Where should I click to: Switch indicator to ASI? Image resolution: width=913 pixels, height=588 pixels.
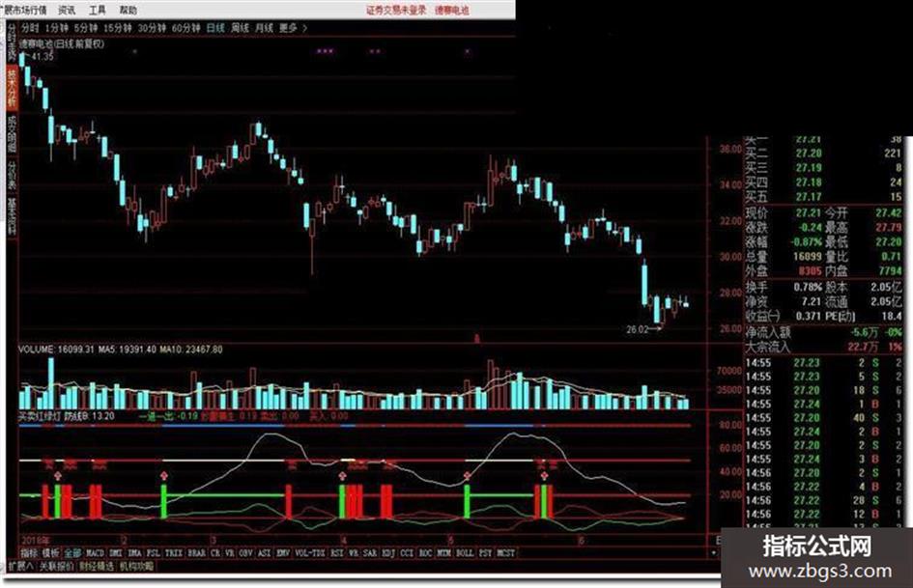coord(264,553)
